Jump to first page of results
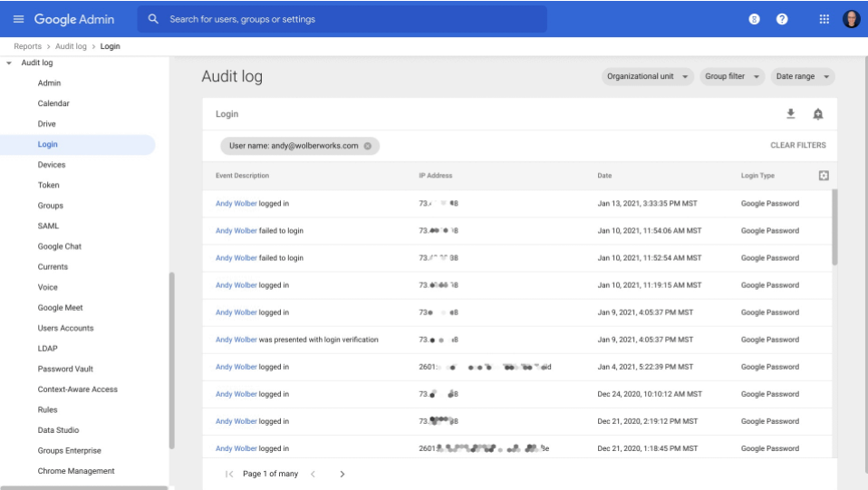This screenshot has height=490, width=868. tap(229, 474)
